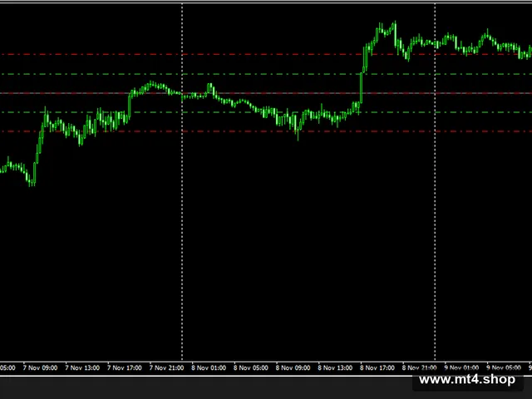Select the bottom red dash-dot level line
This screenshot has width=532, height=399.
(266, 131)
